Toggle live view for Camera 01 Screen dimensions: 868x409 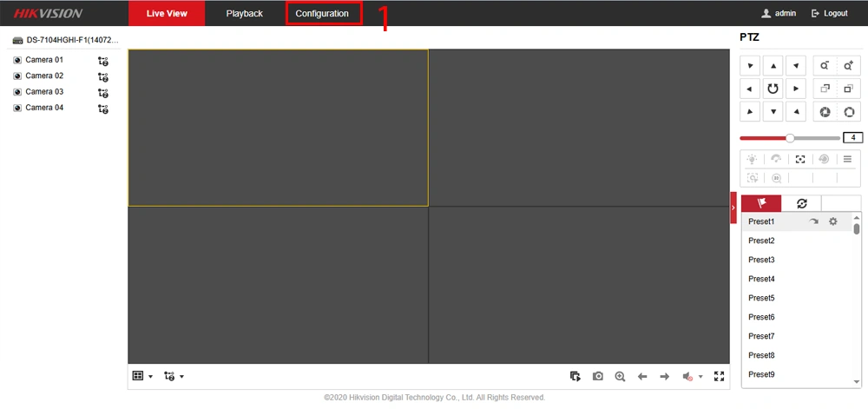click(17, 61)
